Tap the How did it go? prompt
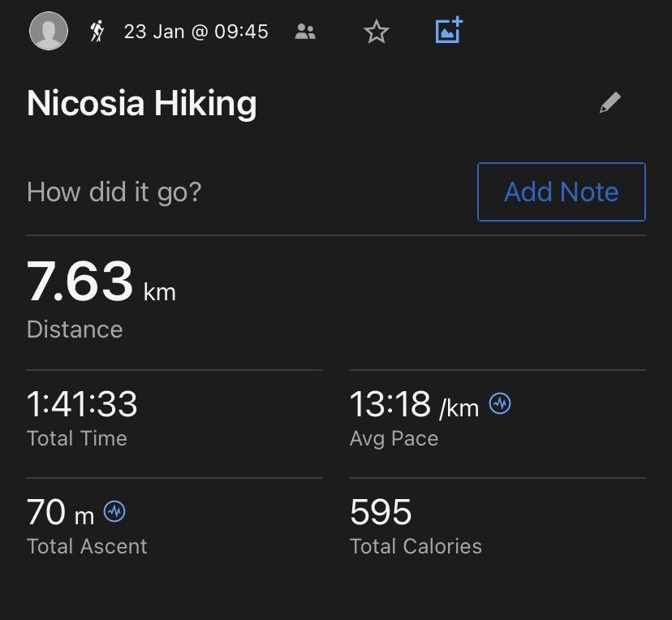672x620 pixels. pos(114,192)
